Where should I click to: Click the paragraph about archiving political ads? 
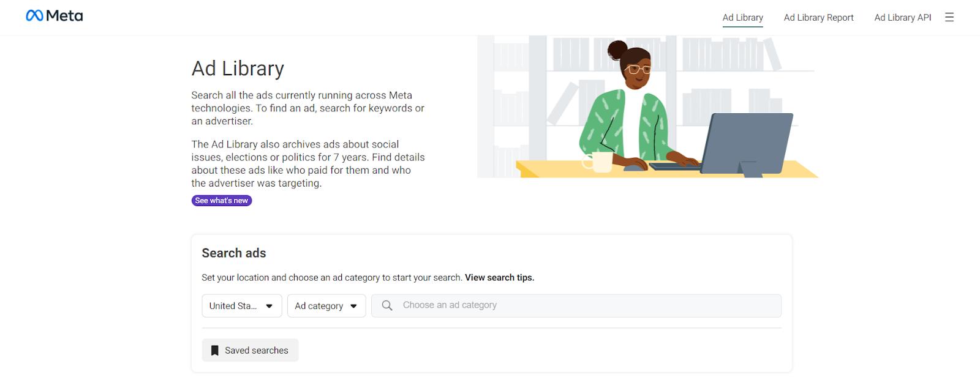[x=307, y=163]
